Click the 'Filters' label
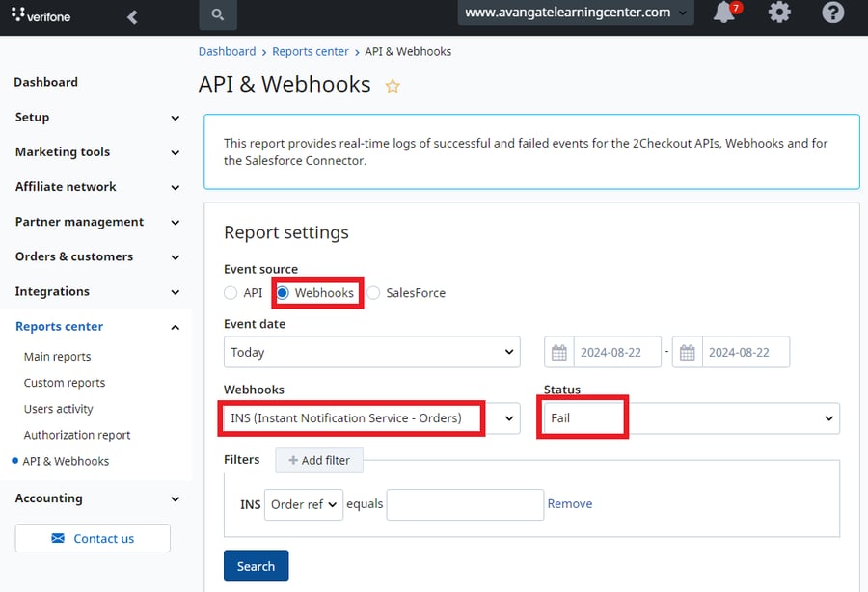This screenshot has height=592, width=868. coord(242,460)
